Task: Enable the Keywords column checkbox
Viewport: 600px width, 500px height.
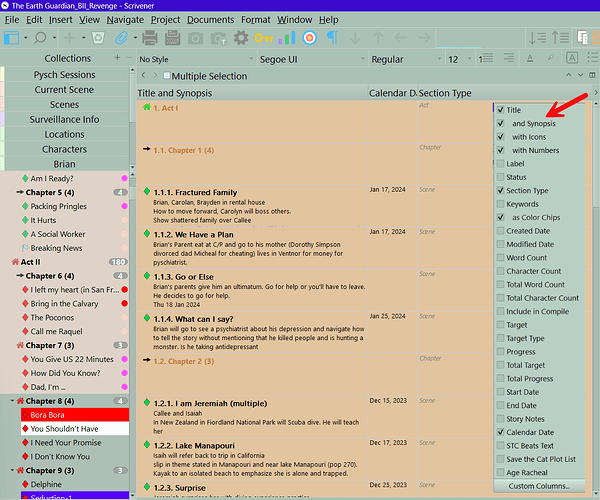Action: tap(500, 204)
